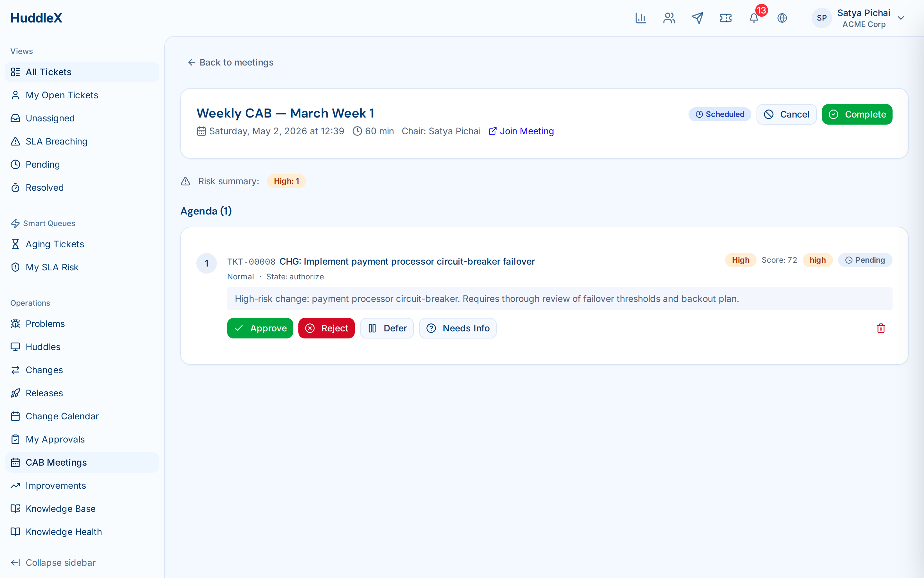Open Change Calendar
This screenshot has height=578, width=924.
coord(82,416)
